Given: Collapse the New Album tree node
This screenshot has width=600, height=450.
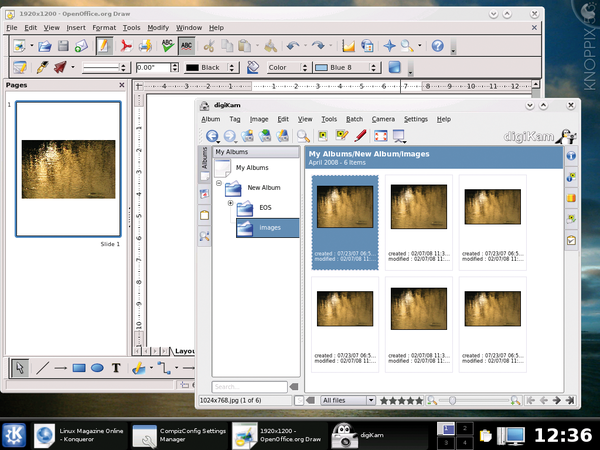Looking at the screenshot, I should (218, 183).
